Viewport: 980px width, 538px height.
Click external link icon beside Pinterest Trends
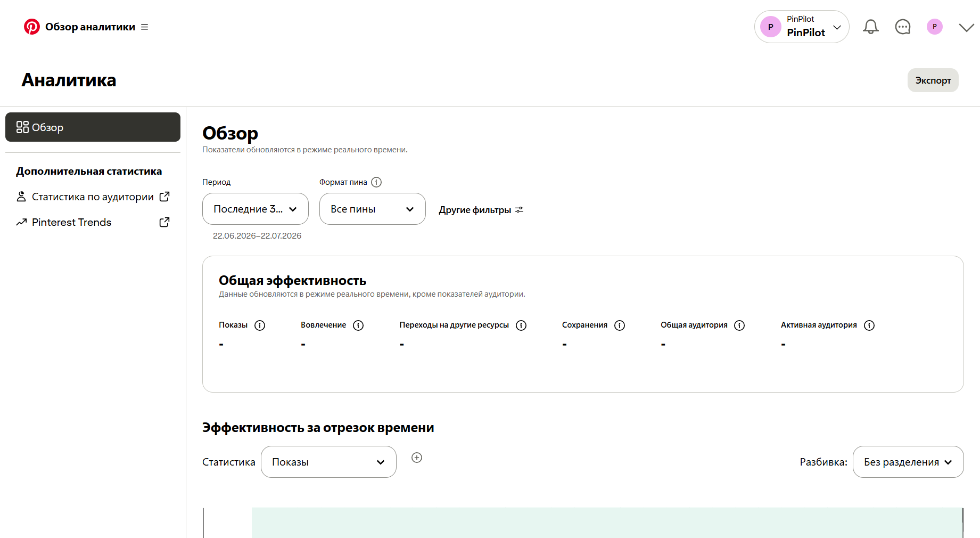click(x=164, y=222)
